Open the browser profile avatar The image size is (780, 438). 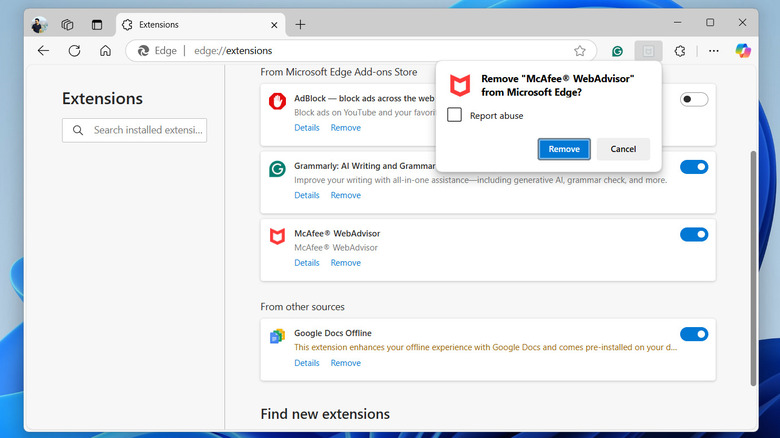[x=39, y=24]
